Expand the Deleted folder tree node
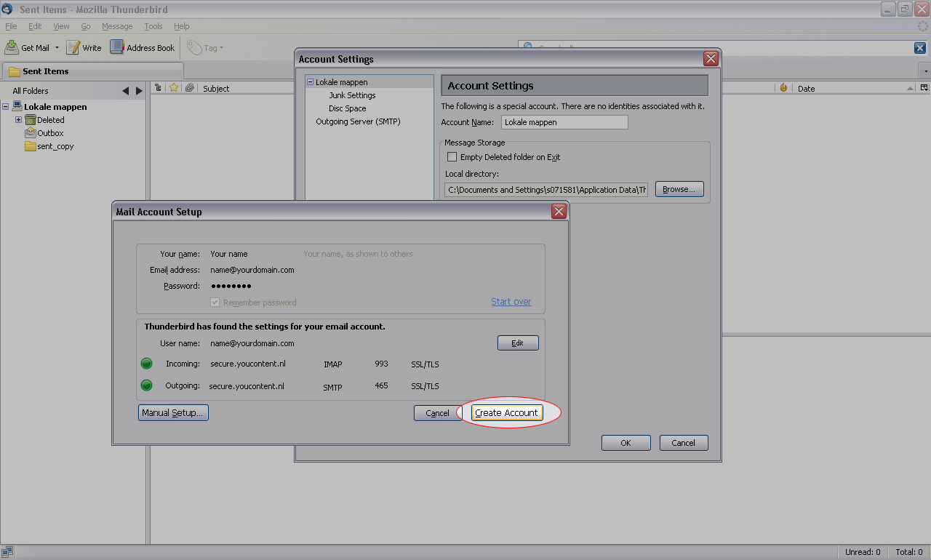This screenshot has height=560, width=931. coord(19,120)
